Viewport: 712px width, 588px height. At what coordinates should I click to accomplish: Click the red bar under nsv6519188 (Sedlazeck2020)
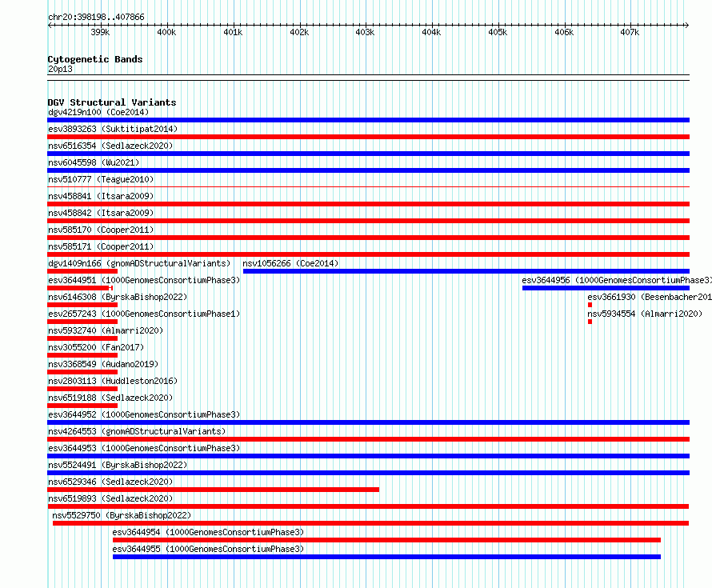point(82,406)
